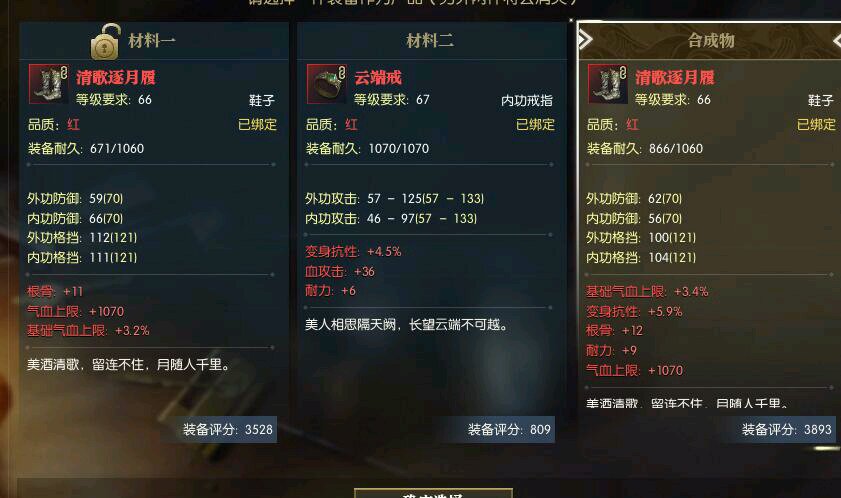Select the 材料一 panel header

[154, 41]
